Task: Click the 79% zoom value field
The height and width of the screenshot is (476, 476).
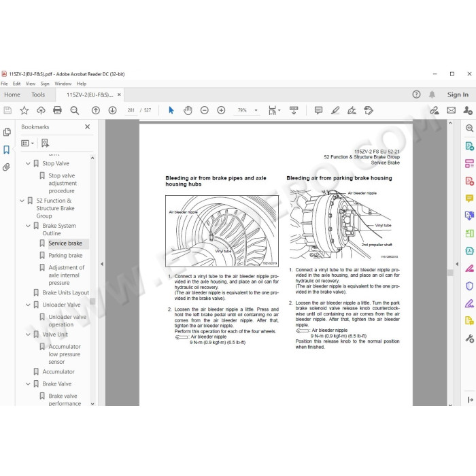Action: point(242,110)
